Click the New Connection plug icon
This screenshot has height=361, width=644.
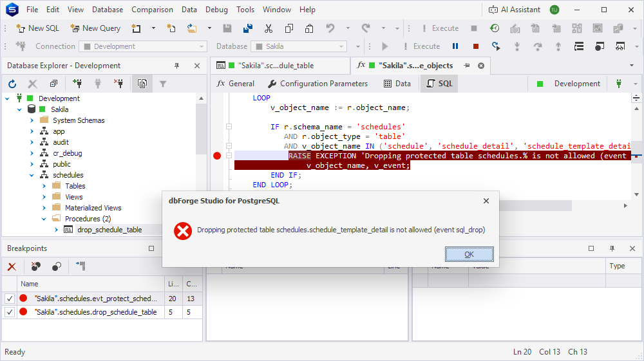point(77,84)
